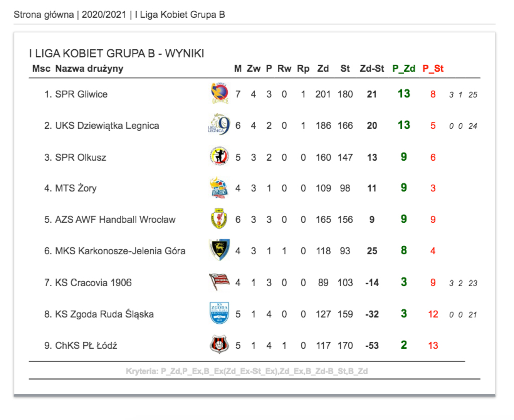This screenshot has height=420, width=514.
Task: Select the KS Cracovia 1906 flag logo
Action: coord(219,282)
